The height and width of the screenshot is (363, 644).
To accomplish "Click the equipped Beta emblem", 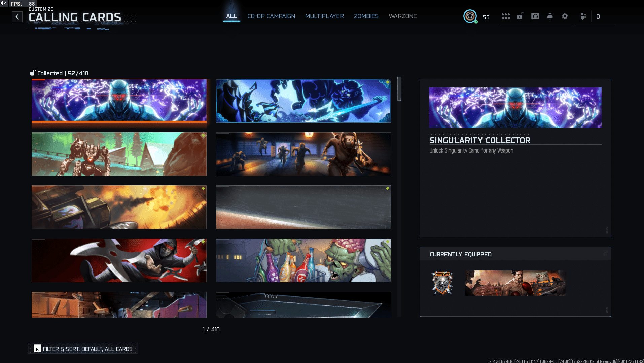I will pos(442,283).
